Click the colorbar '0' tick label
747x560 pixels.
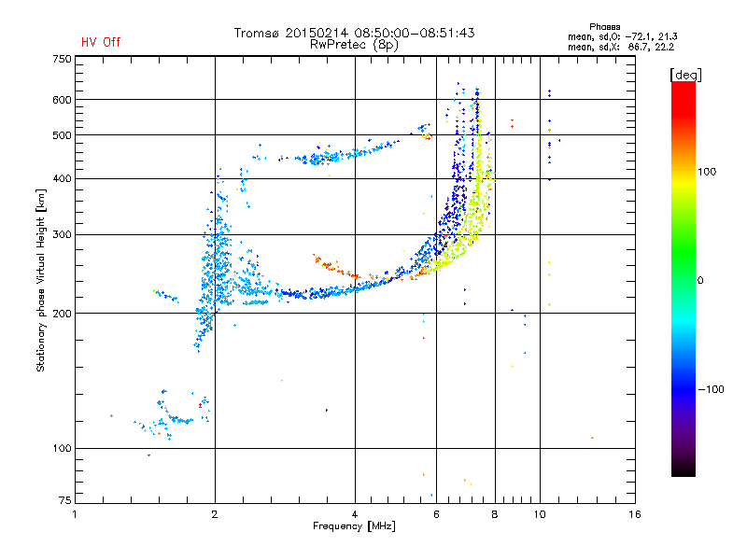tap(700, 280)
